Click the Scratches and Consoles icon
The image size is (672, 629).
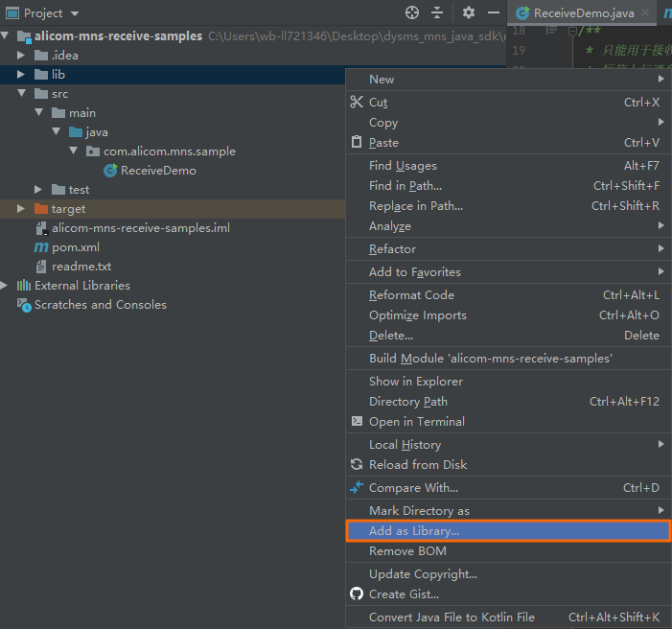24,305
